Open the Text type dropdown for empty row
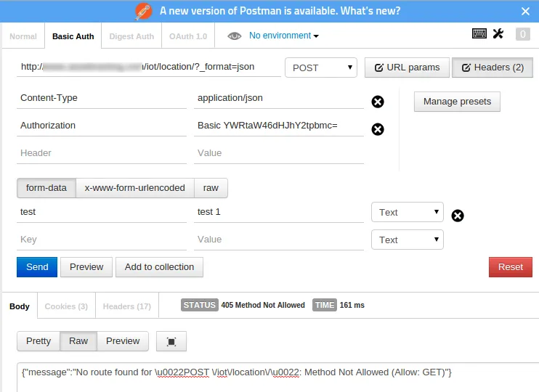This screenshot has width=539, height=392. tap(408, 240)
